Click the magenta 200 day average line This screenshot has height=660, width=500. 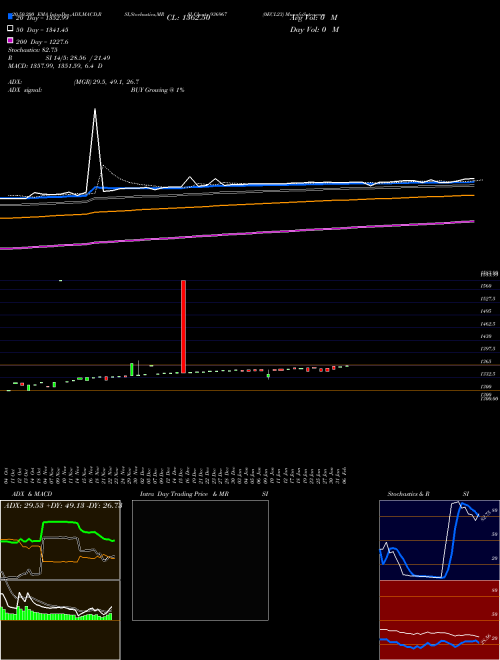(x=237, y=234)
